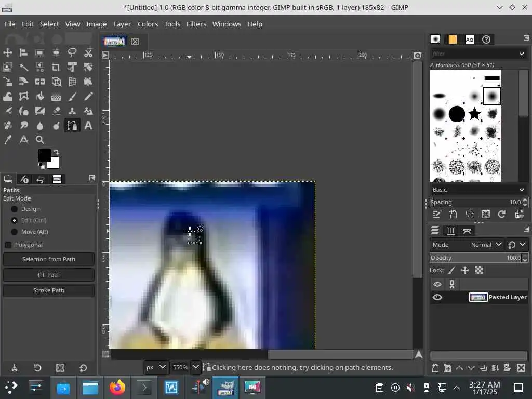Screen dimensions: 532x399
Task: Reset colors to default black and white
Action: (x=42, y=166)
